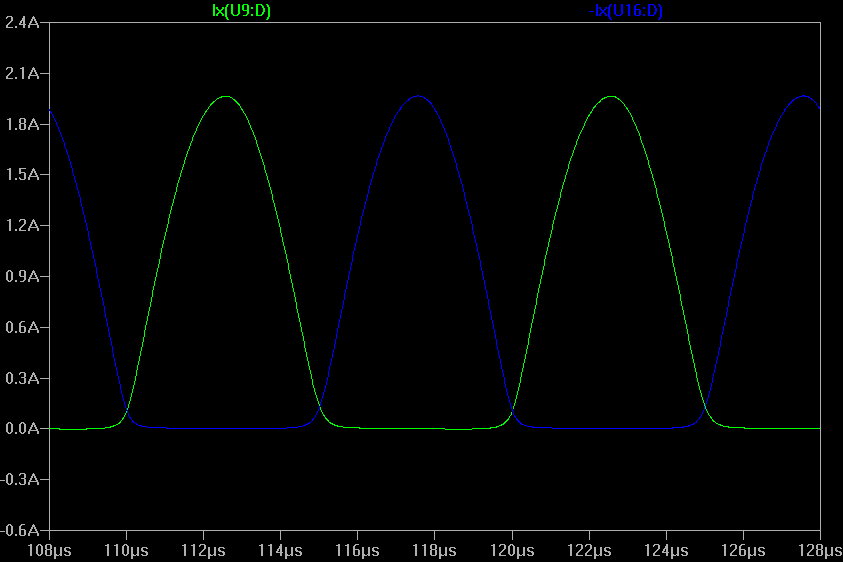The height and width of the screenshot is (562, 843).
Task: Click the -0.6A vertical axis label
Action: 20,530
